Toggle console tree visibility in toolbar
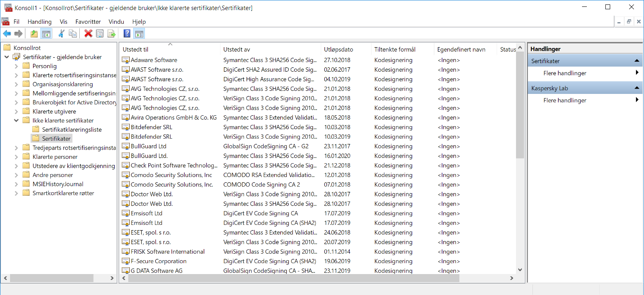 point(46,34)
